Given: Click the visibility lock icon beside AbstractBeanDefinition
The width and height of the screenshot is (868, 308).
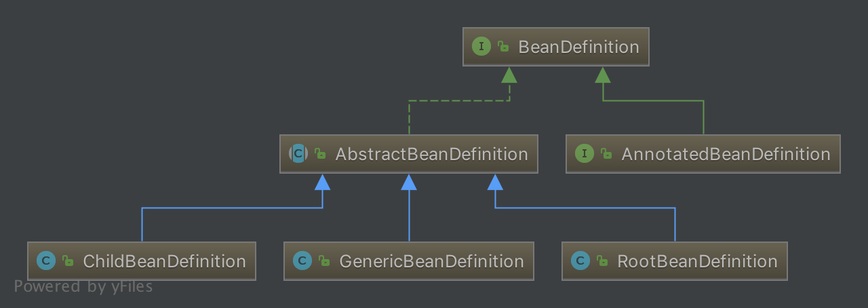Looking at the screenshot, I should click(x=320, y=154).
